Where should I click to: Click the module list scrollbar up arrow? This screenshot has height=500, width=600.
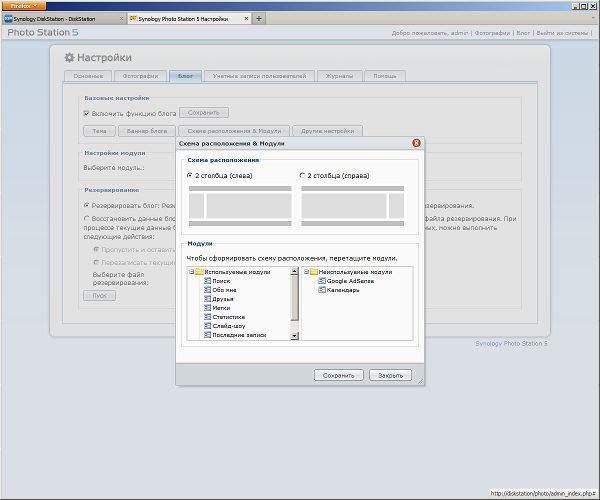pyautogui.click(x=294, y=271)
